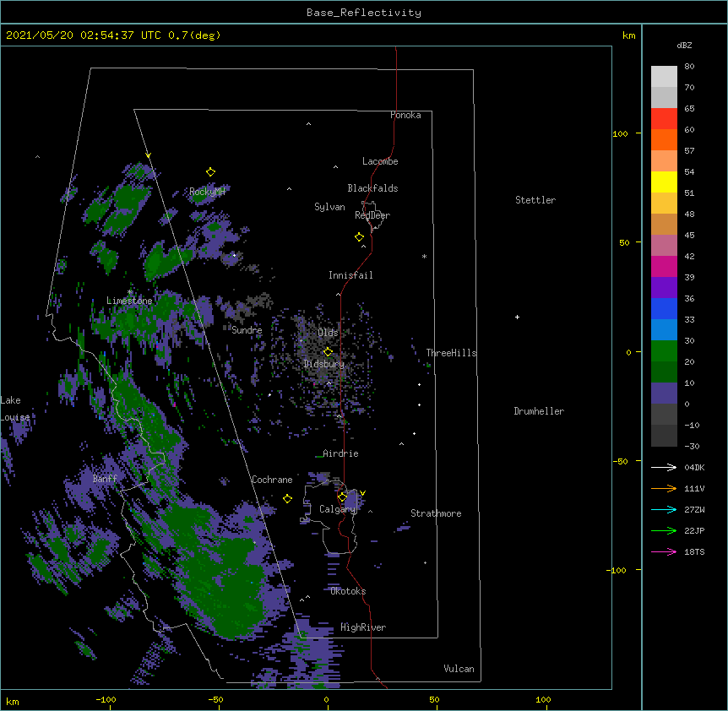Pick the red 65 dBZ color swatch

(664, 118)
